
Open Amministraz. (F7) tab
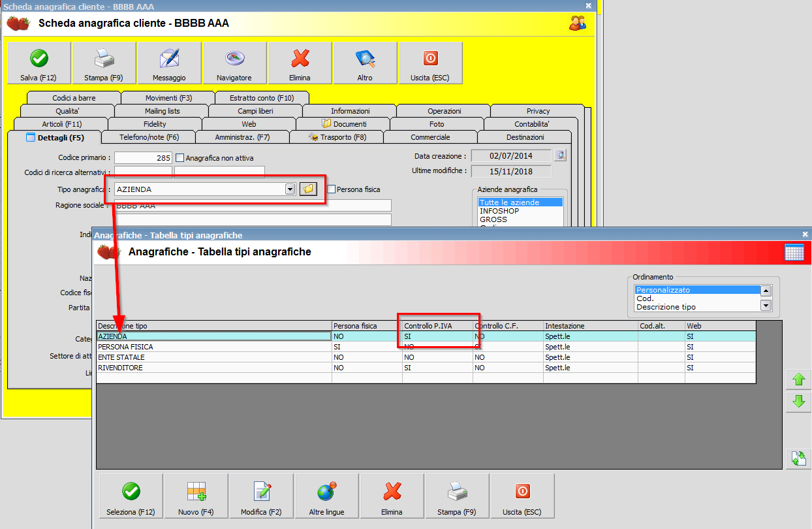click(x=242, y=137)
